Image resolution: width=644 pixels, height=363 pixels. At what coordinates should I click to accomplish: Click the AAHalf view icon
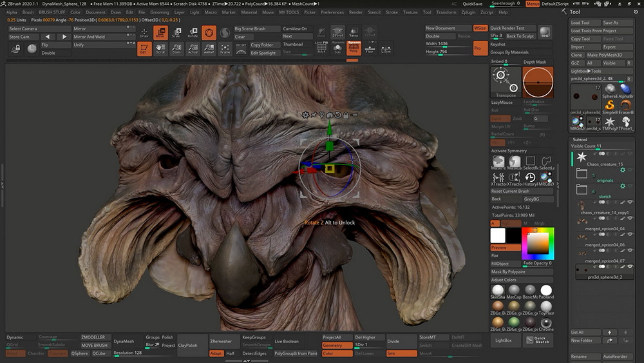[x=209, y=49]
